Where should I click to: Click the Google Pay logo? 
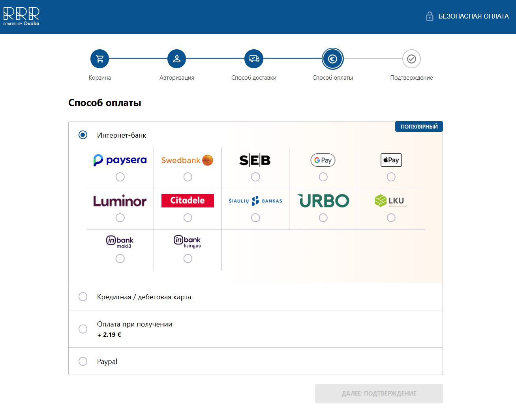click(x=323, y=160)
